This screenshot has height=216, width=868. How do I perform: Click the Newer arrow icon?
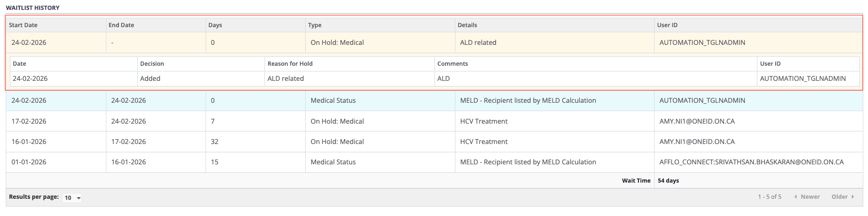[x=795, y=197]
